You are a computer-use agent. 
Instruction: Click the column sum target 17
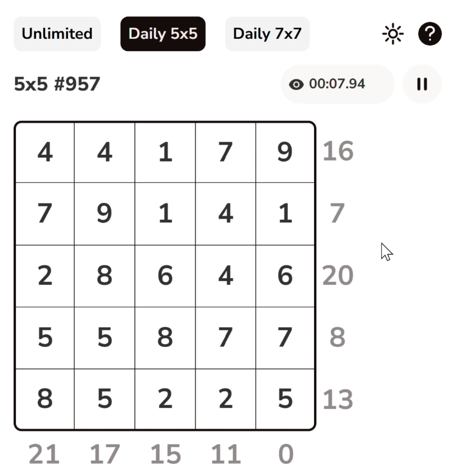coord(105,454)
